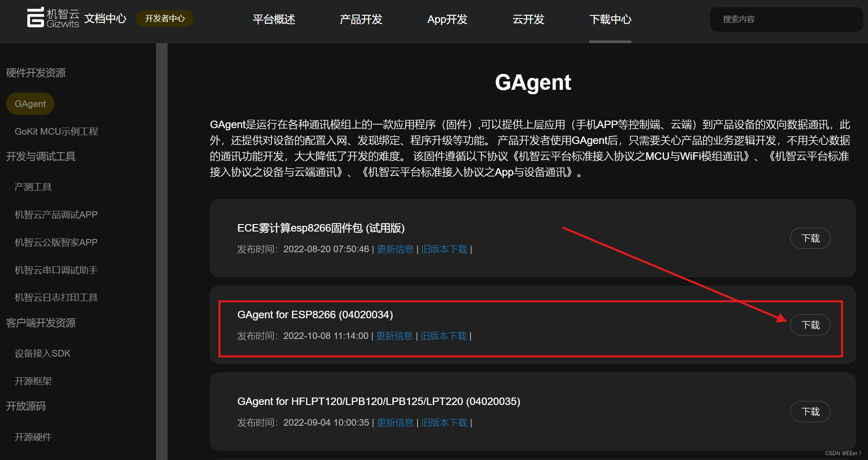Click the GAgent for HFLPT120/LPB120/LPB125/LPT220 title
Image resolution: width=868 pixels, height=460 pixels.
[379, 401]
